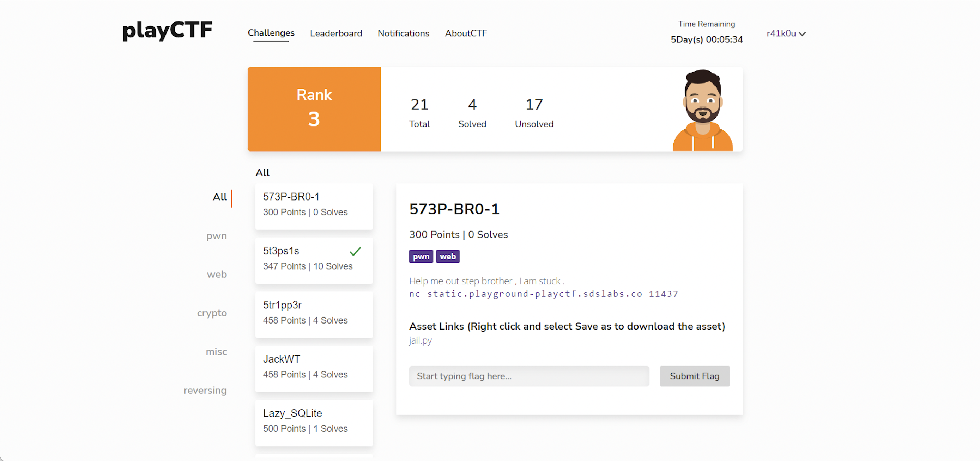Open the JackWT challenge card
This screenshot has height=461, width=980.
point(314,369)
